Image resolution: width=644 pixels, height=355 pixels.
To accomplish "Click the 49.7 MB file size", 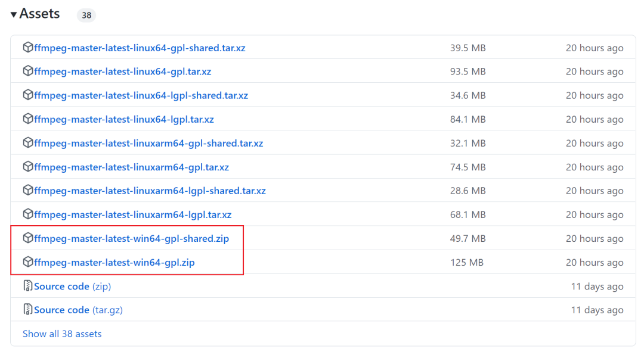I will [x=468, y=238].
